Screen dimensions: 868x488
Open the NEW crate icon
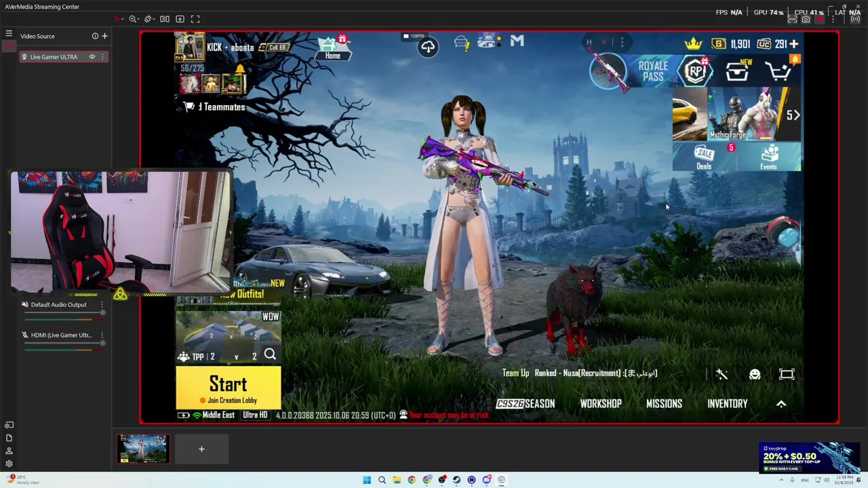pos(738,71)
